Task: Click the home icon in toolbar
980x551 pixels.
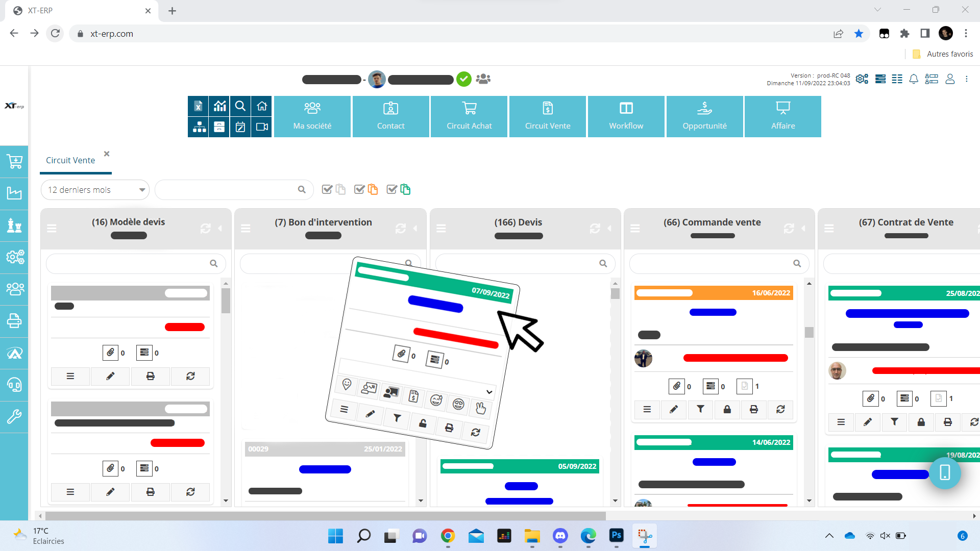Action: [262, 106]
